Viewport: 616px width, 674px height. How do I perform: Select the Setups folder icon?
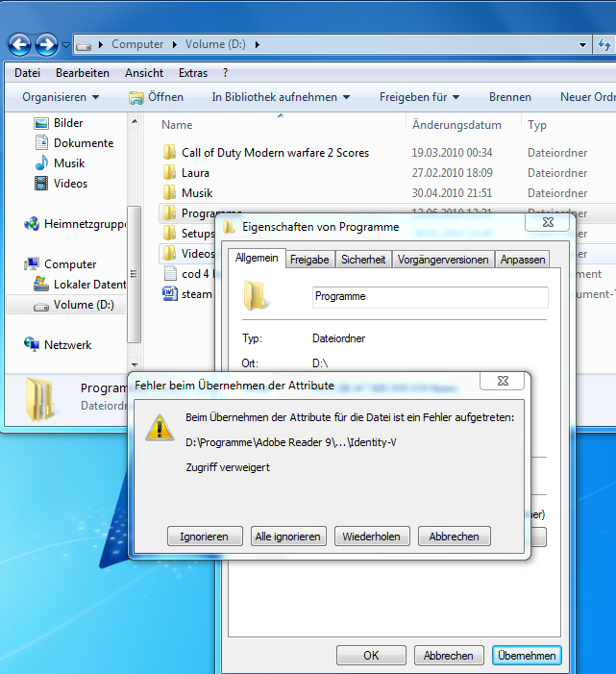pos(170,234)
